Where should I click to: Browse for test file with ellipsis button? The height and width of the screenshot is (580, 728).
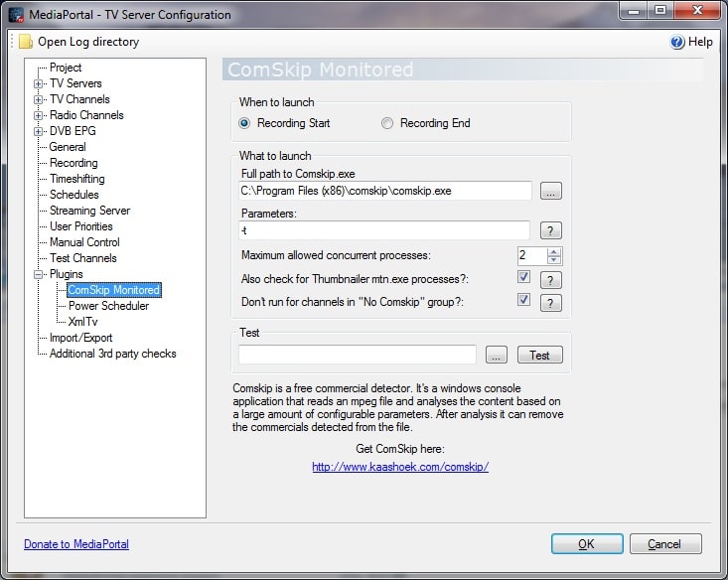(497, 355)
